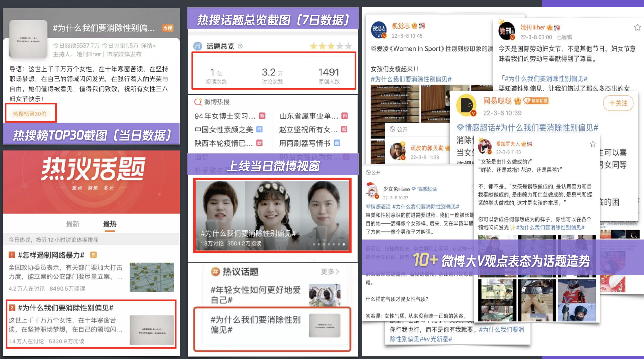Open 更多 link in 热议话题
Screen dimensions: 644x359
point(330,272)
